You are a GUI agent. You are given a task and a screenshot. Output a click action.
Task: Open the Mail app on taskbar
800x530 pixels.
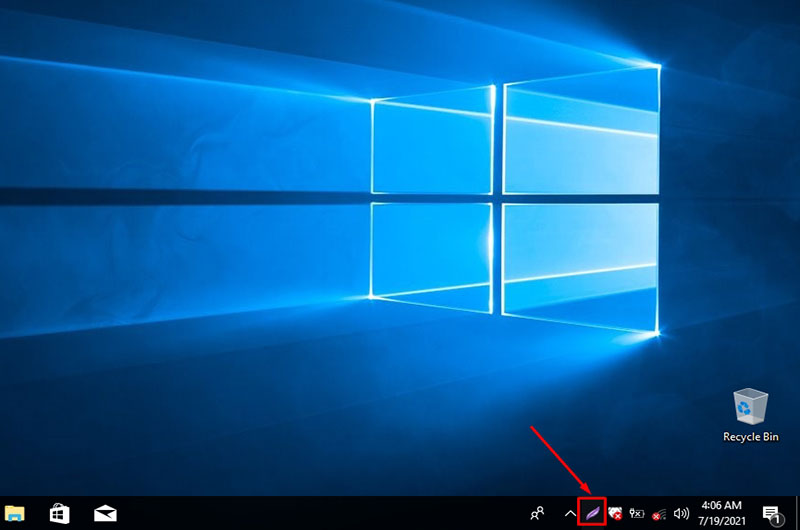tap(105, 514)
